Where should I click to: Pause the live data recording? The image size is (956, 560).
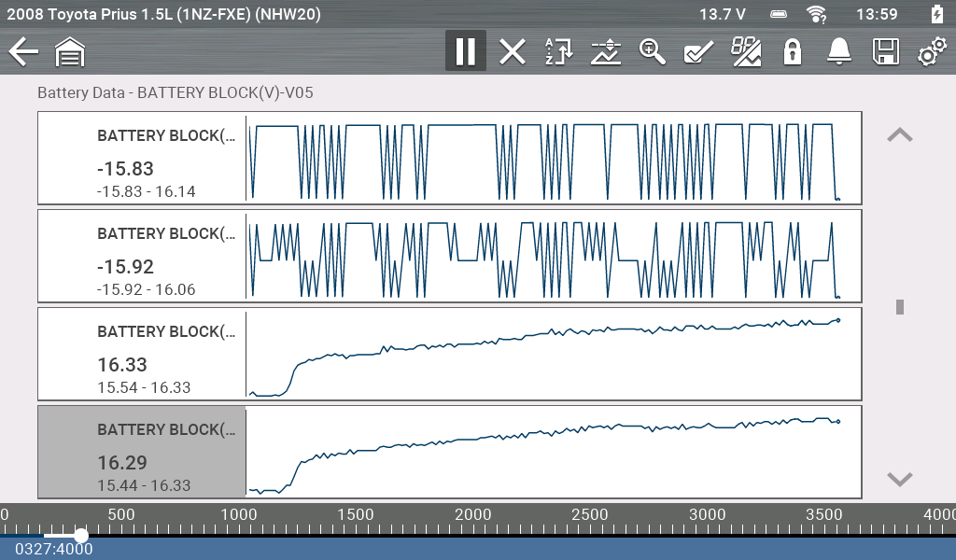[465, 51]
